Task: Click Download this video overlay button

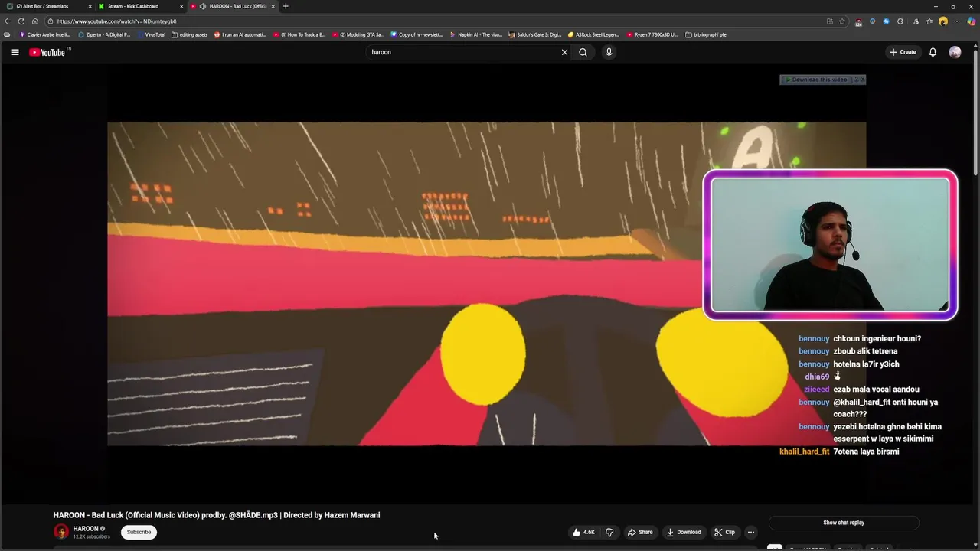Action: click(818, 80)
